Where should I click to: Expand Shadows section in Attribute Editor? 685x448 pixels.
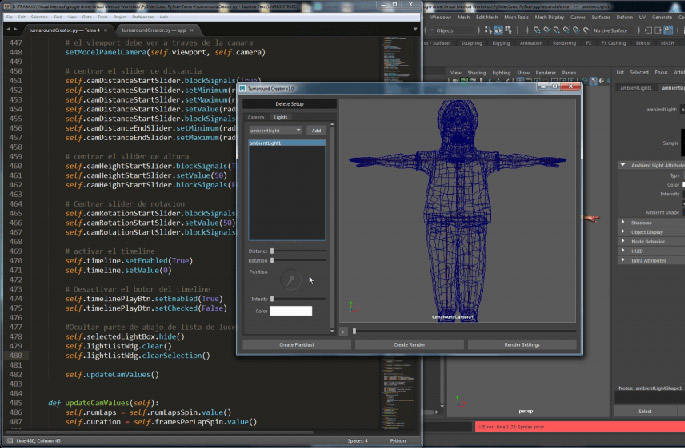(x=623, y=222)
